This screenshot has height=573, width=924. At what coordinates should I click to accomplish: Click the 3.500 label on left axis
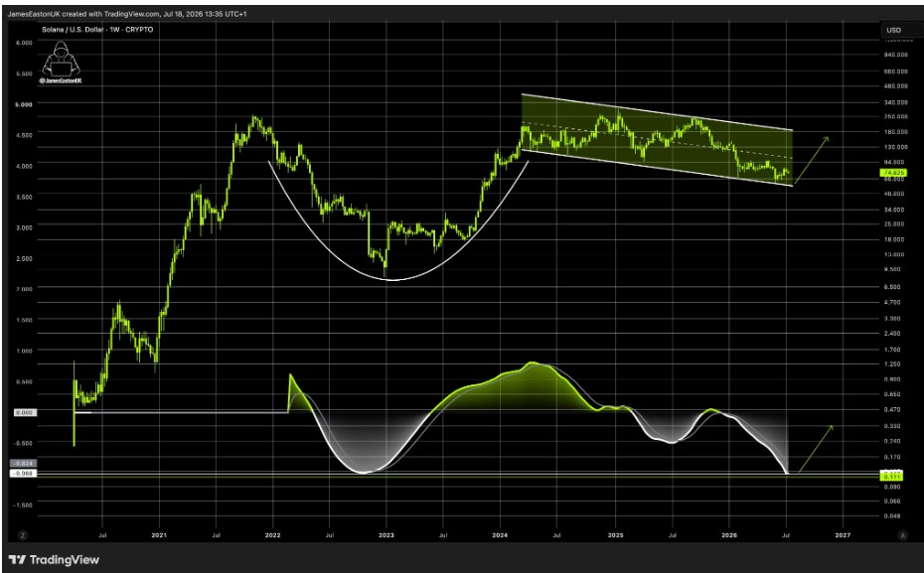tap(24, 197)
